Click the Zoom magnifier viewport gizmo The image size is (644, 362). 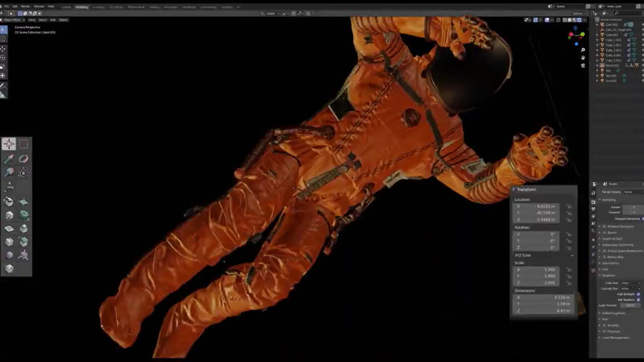(583, 50)
